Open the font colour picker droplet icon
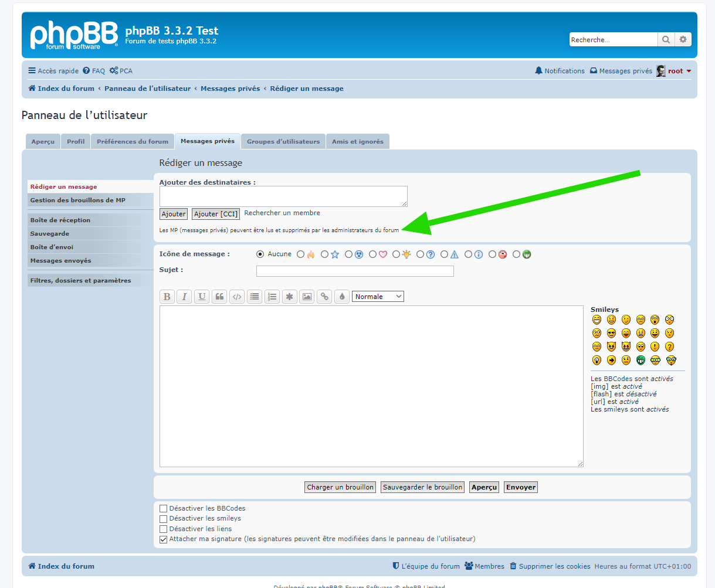Image resolution: width=715 pixels, height=588 pixels. point(342,297)
